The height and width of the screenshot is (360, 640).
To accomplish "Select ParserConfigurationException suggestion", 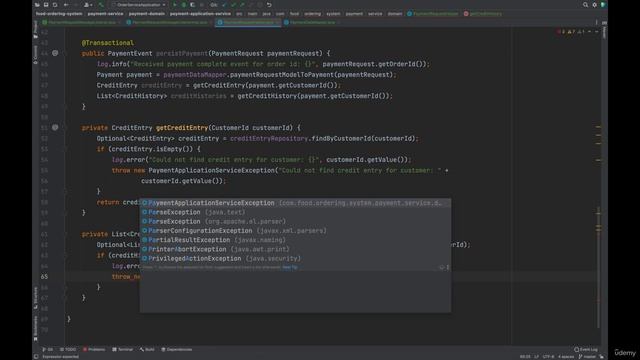I will pos(296,231).
